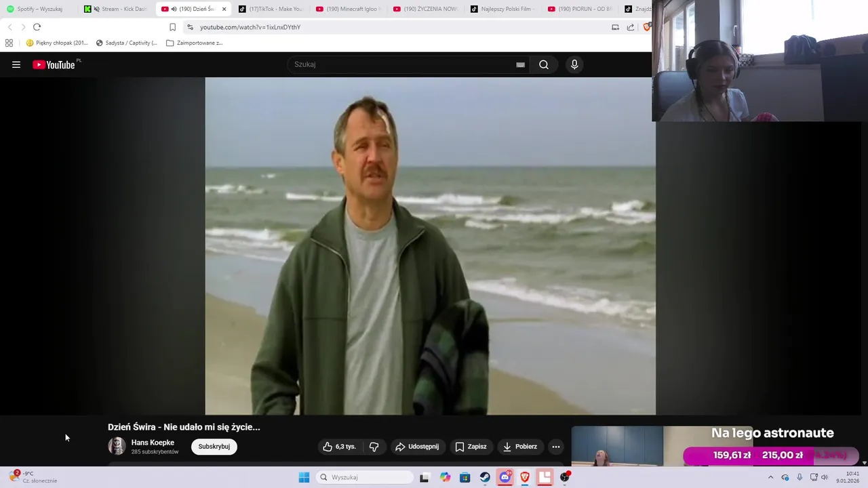Screen dimensions: 868x488
Task: Open the YouTube hamburger guide menu
Action: pos(16,64)
